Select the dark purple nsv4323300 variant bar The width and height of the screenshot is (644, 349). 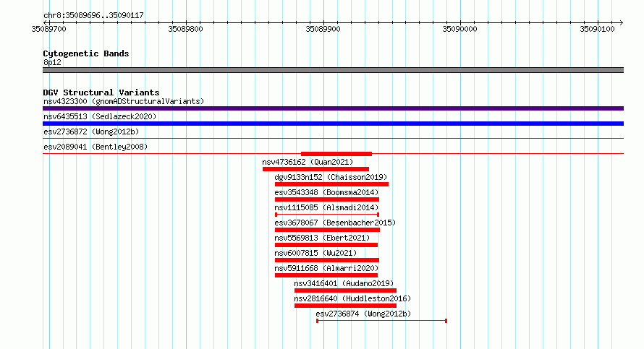[x=333, y=108]
